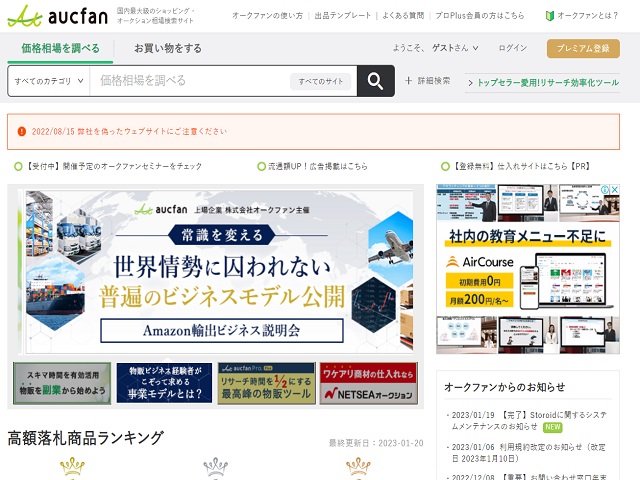Switch to the お買い物をする tab
This screenshot has height=480, width=640.
tap(168, 48)
